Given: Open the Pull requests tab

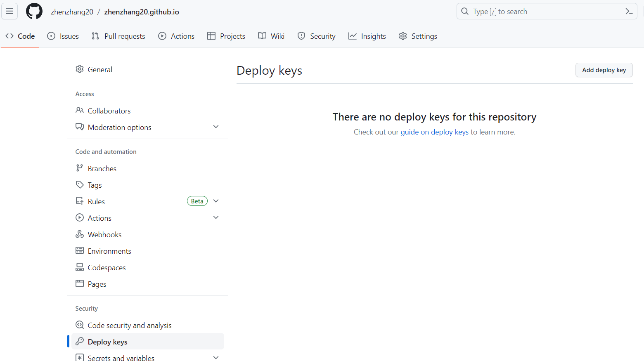Looking at the screenshot, I should coord(118,36).
